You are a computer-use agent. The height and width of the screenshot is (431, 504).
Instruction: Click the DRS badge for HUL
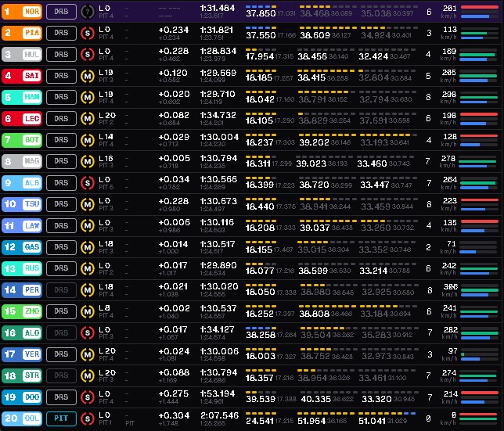[x=60, y=55]
